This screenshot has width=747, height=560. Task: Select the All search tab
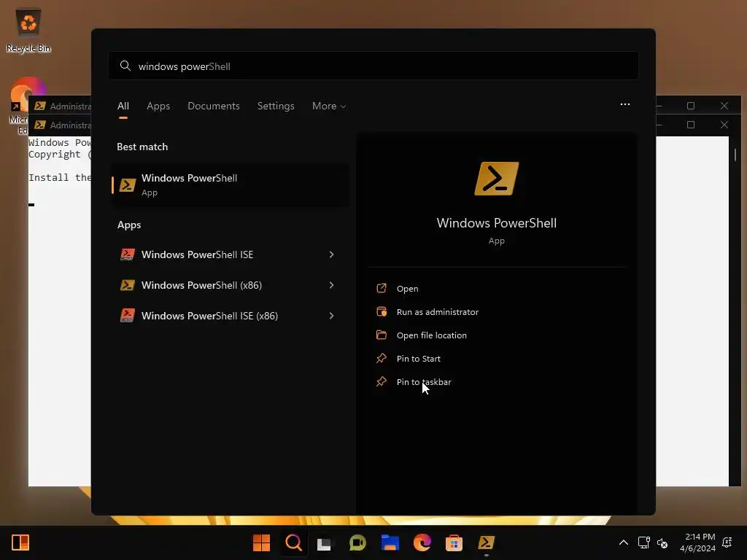point(123,106)
